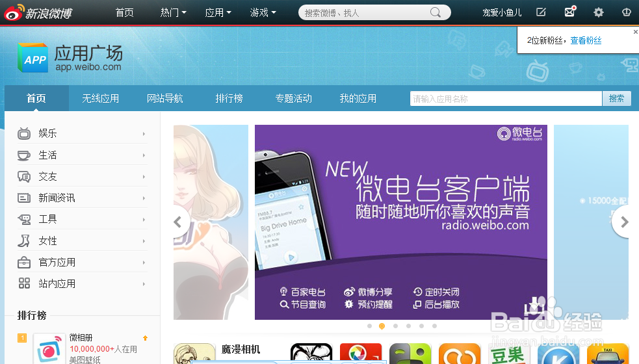Screen dimensions: 639x364
Task: Show the previous carousel banner
Action: [179, 222]
